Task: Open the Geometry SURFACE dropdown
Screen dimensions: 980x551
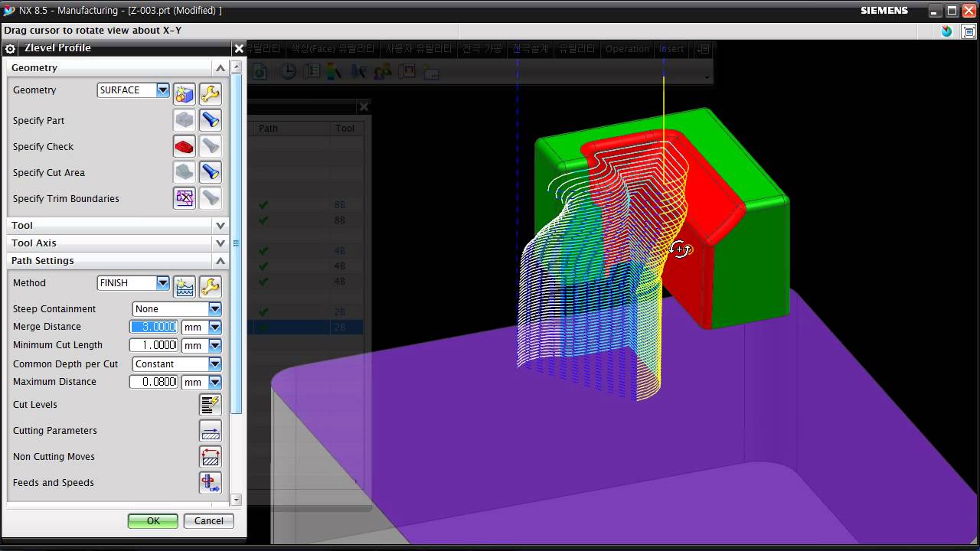Action: 162,90
